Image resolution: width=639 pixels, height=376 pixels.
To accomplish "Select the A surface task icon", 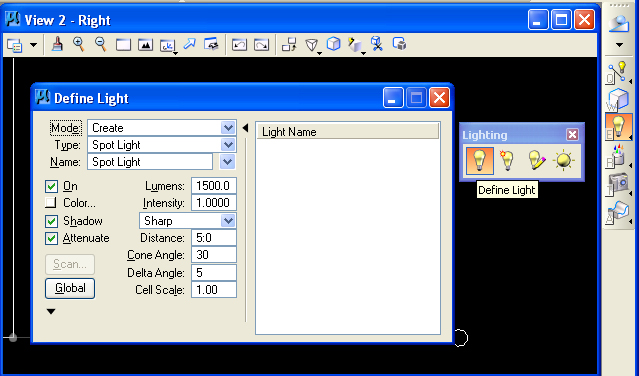I will coord(618,212).
